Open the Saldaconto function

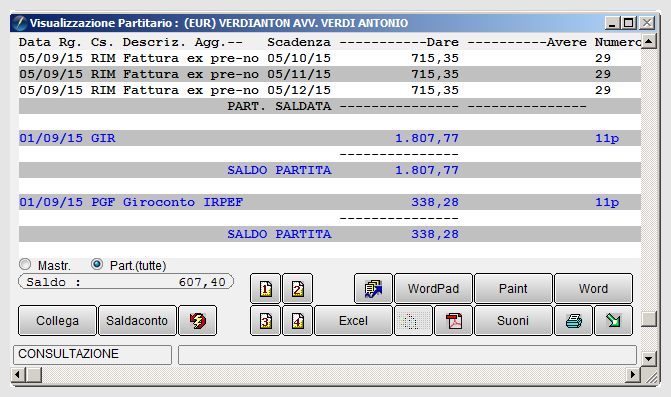(x=137, y=320)
